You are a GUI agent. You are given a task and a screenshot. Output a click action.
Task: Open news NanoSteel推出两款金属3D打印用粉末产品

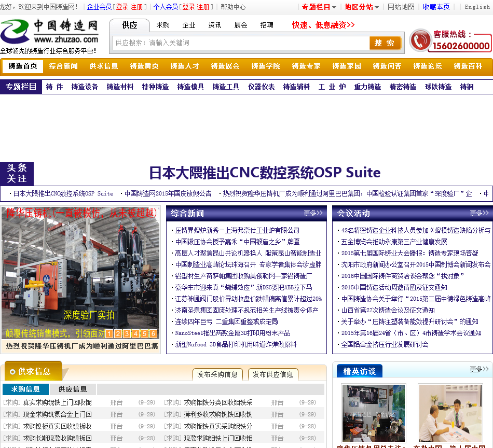(232, 333)
